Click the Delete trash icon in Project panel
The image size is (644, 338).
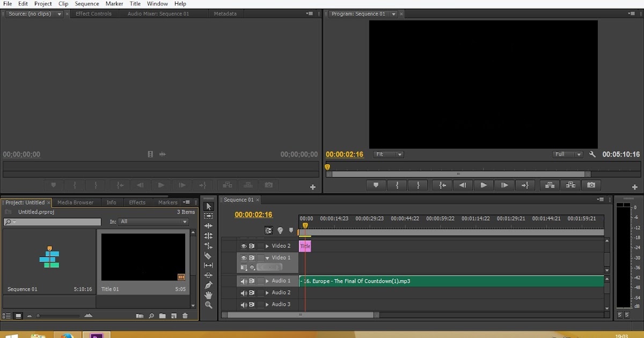pos(185,316)
